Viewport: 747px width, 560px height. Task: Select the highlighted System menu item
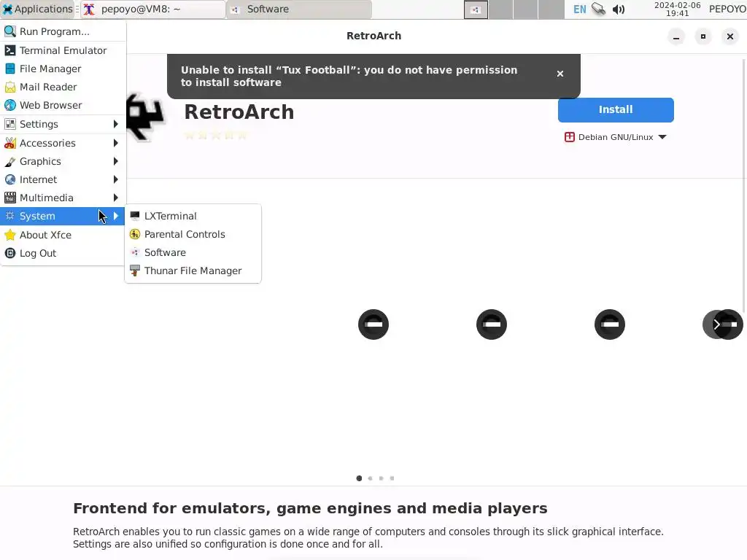click(63, 216)
